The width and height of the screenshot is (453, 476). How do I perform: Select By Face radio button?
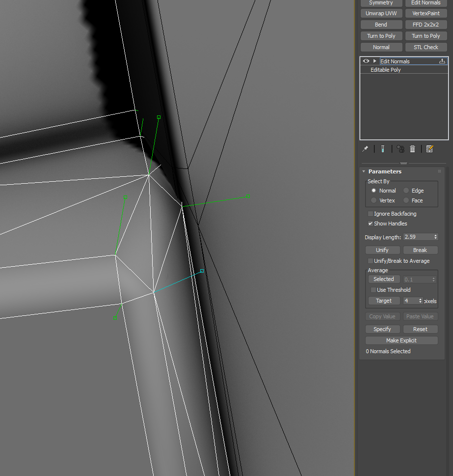406,200
